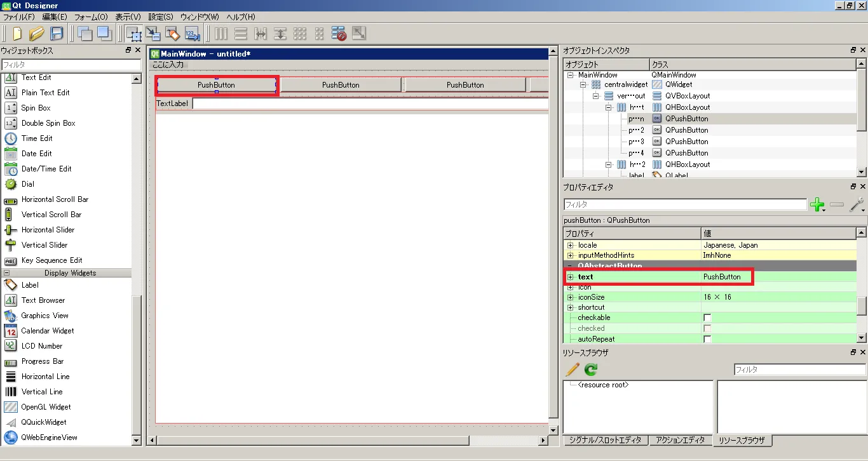This screenshot has width=868, height=461.
Task: Switch to the シグナル/スロットエディタ tab
Action: point(605,440)
